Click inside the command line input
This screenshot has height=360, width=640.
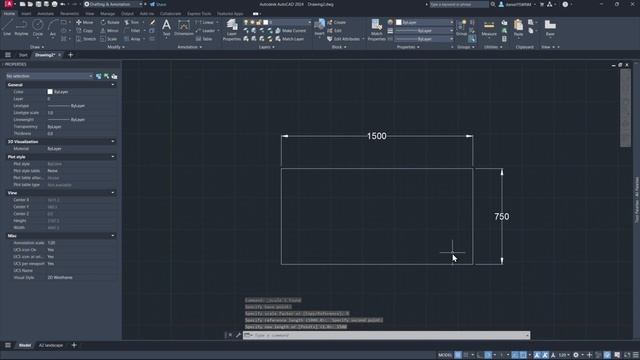[386, 335]
